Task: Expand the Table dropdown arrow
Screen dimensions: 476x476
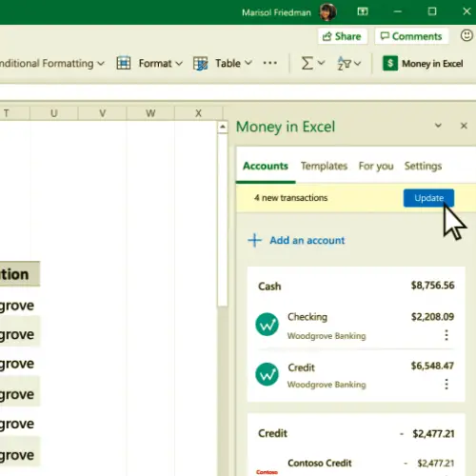Action: (248, 63)
